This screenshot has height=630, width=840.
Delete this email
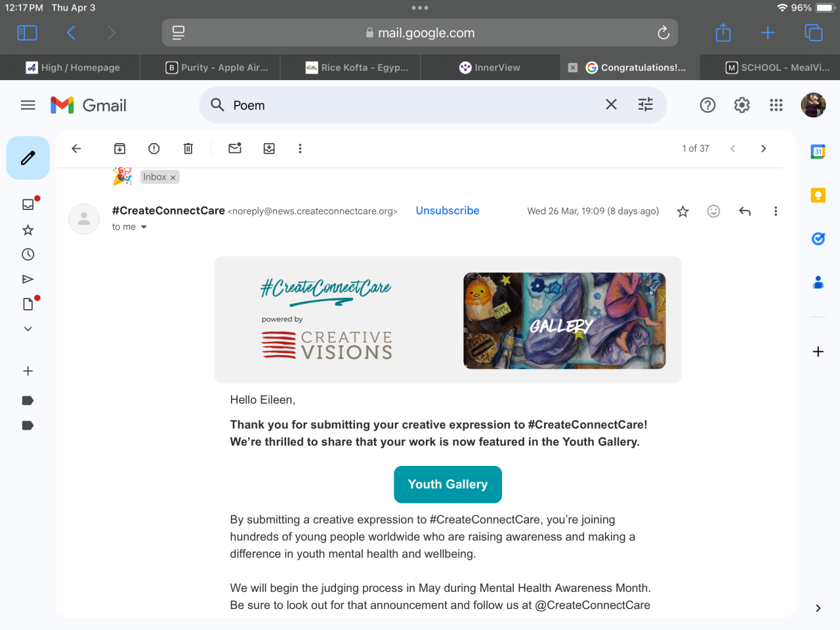[188, 148]
